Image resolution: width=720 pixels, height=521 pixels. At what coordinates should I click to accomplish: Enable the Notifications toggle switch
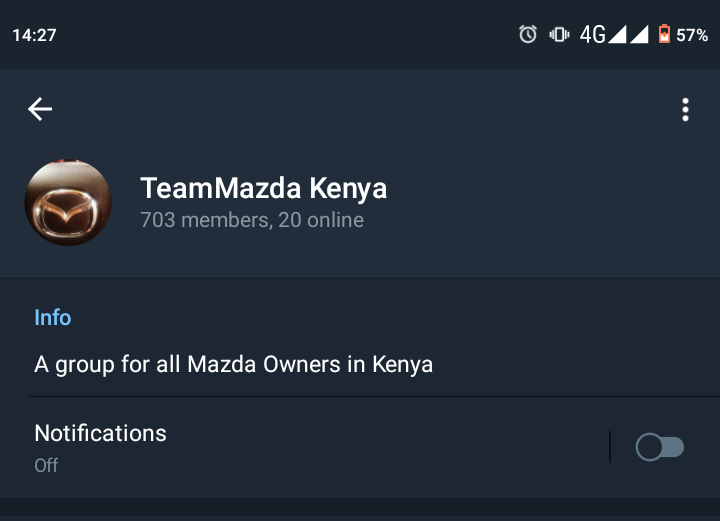660,447
